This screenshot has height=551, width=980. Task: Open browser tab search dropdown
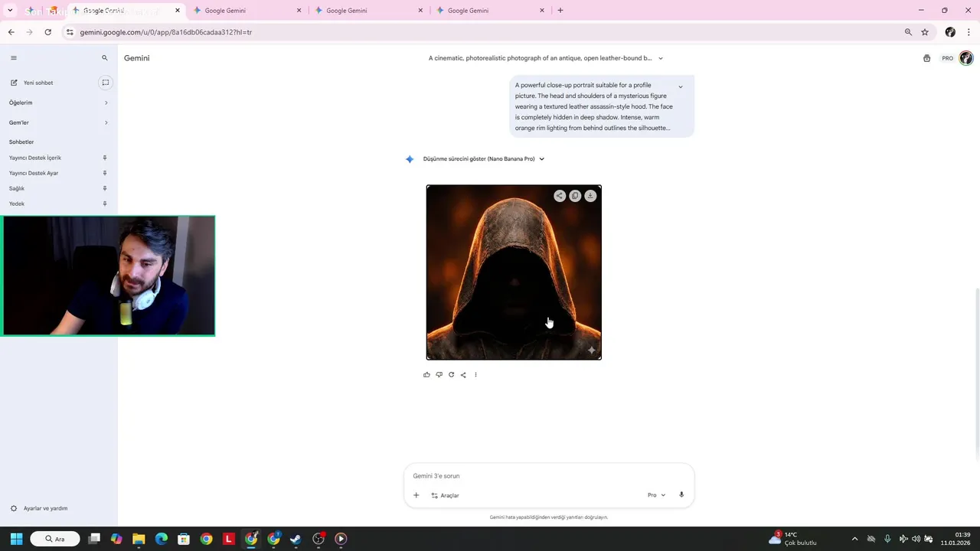10,11
